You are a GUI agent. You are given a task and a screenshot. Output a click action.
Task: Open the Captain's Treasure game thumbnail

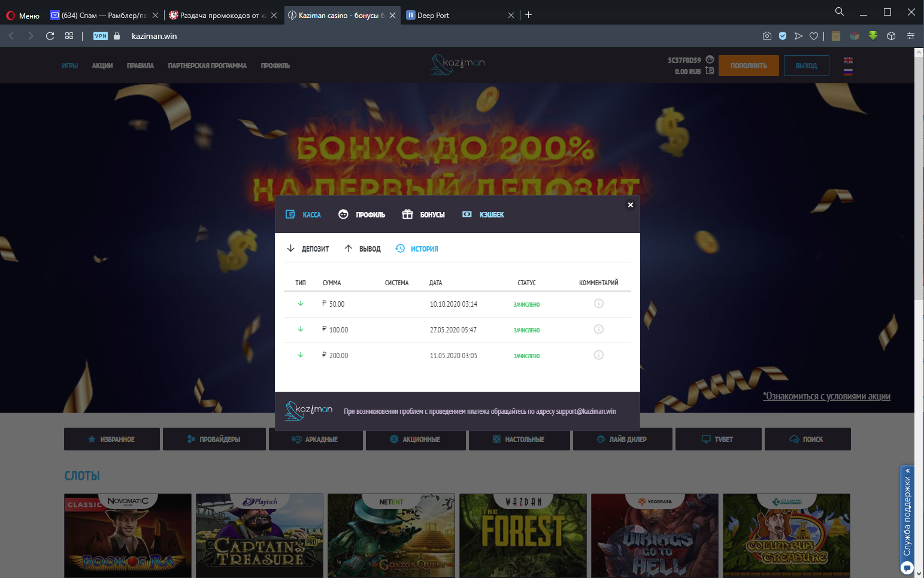click(259, 535)
